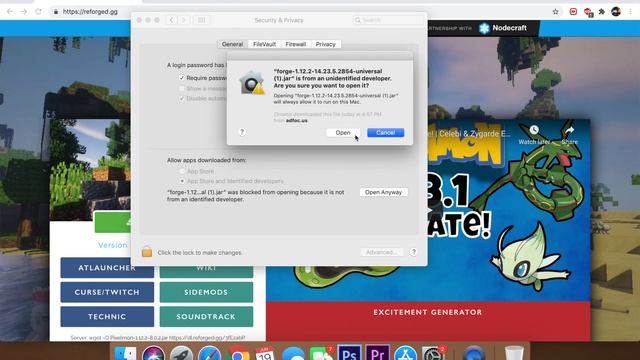Open Finder from the Dock
This screenshot has height=360, width=640.
(x=125, y=353)
